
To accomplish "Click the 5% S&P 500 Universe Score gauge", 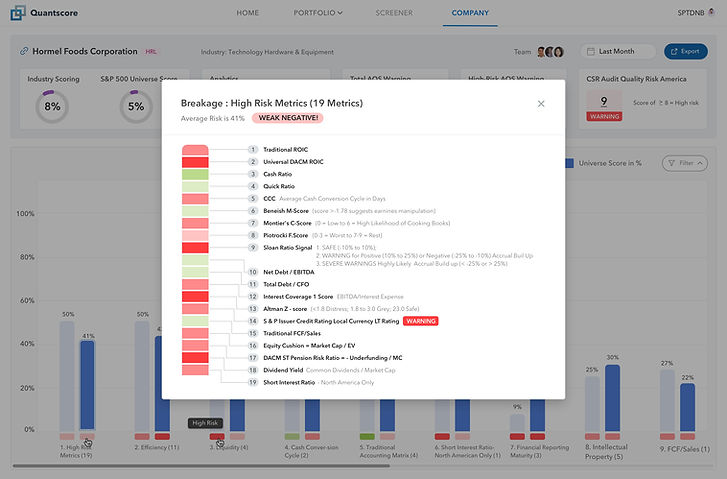I will click(136, 107).
